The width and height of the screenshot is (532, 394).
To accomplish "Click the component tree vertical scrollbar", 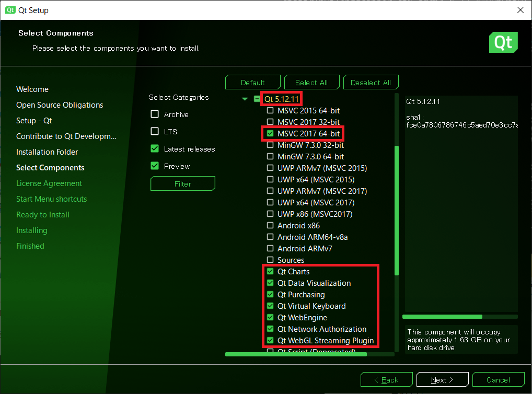I will point(397,211).
